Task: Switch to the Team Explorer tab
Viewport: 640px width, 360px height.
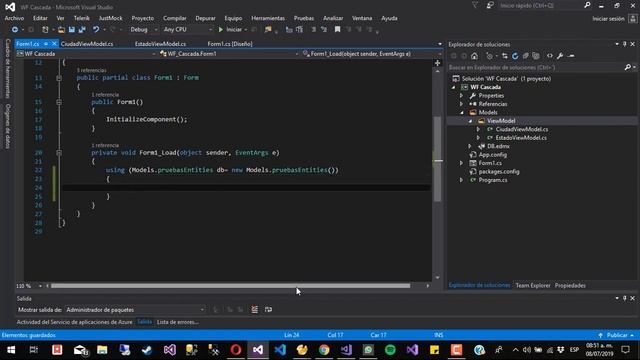Action: point(533,285)
